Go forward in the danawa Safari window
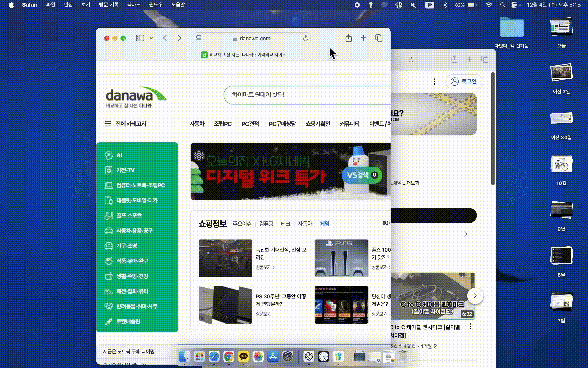 [x=180, y=38]
